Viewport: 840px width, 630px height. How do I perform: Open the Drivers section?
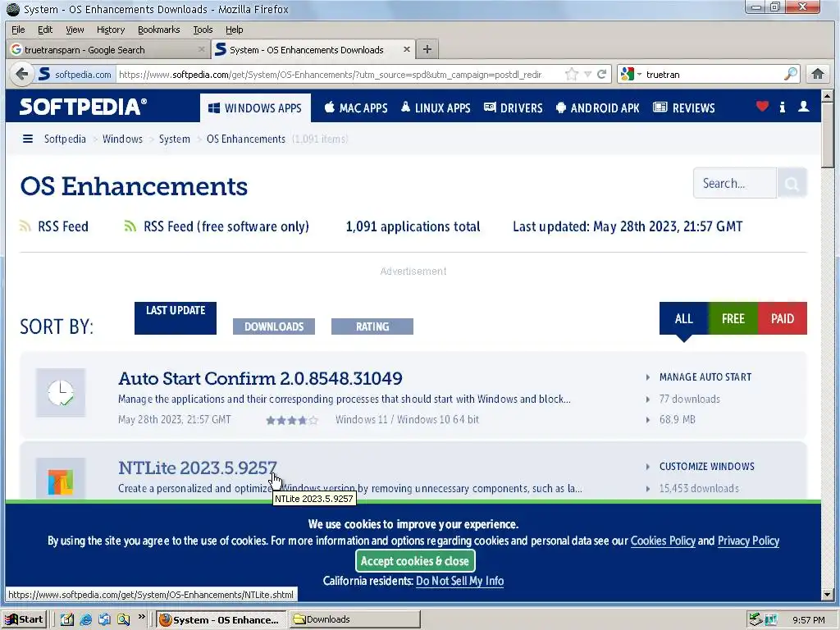[513, 108]
